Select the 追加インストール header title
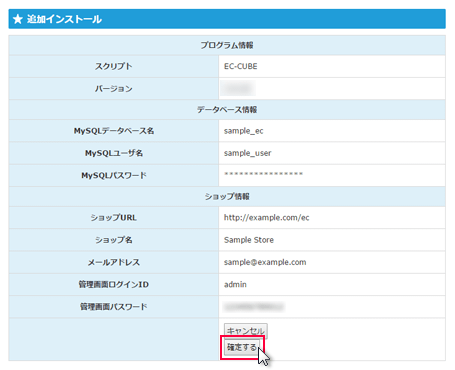The height and width of the screenshot is (370, 455). pos(64,19)
